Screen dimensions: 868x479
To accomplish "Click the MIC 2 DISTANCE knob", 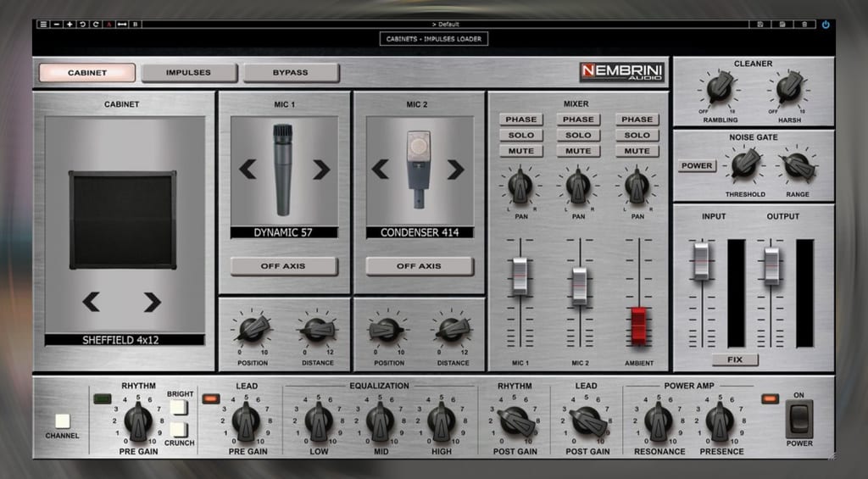I will [453, 329].
